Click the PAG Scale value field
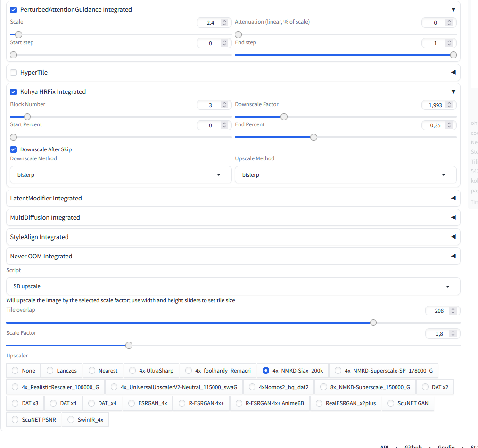Viewport: 478px width, 448px height. click(x=214, y=23)
